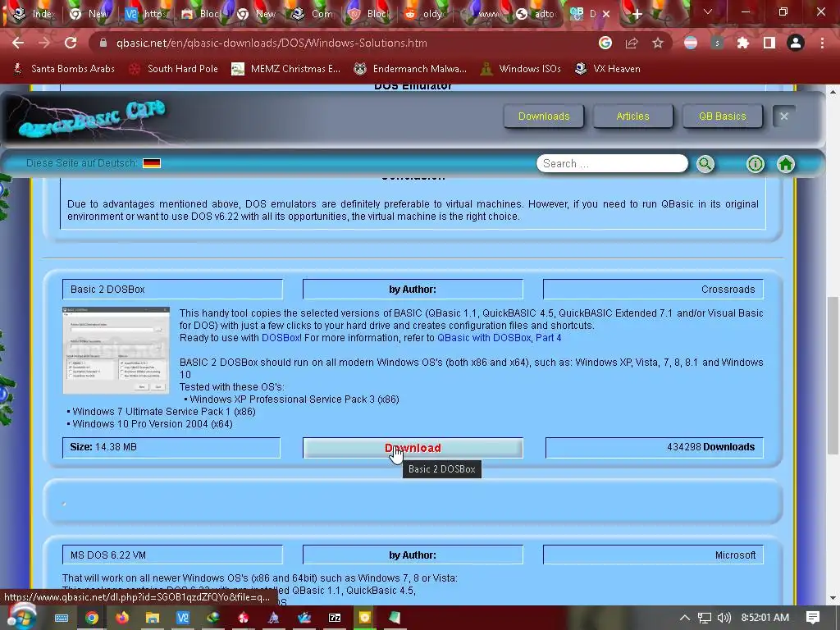Click the scrollbar down arrow

(833, 598)
